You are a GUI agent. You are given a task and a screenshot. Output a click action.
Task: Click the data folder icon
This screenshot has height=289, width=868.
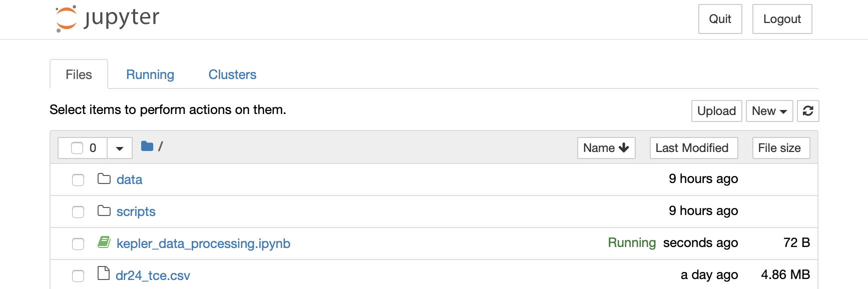click(x=104, y=179)
